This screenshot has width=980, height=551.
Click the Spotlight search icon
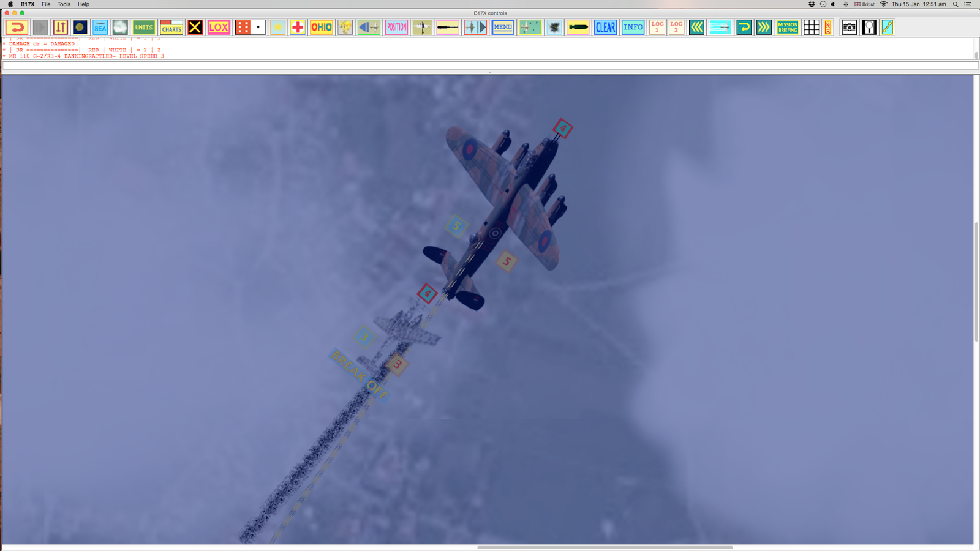956,4
